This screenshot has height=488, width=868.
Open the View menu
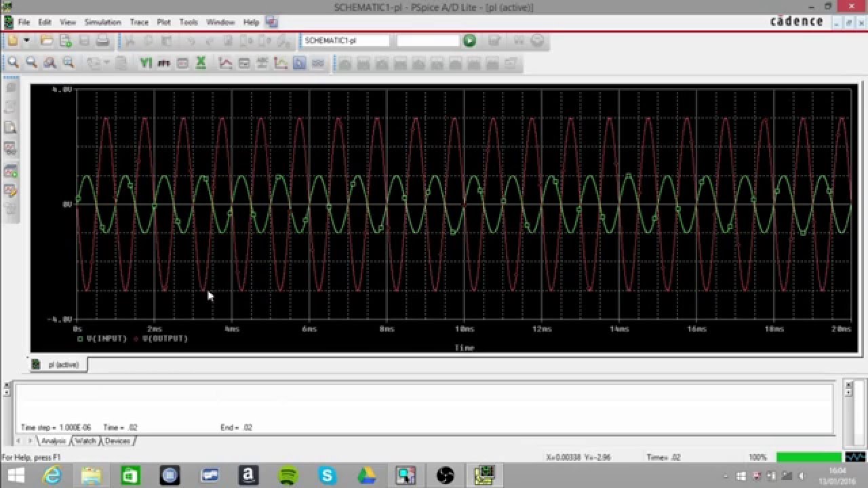pos(68,22)
